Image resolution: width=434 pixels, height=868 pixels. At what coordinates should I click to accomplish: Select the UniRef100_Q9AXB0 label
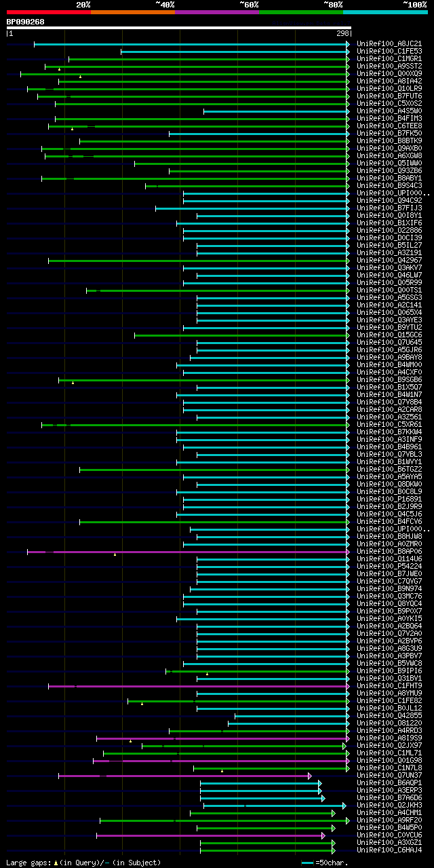(389, 148)
